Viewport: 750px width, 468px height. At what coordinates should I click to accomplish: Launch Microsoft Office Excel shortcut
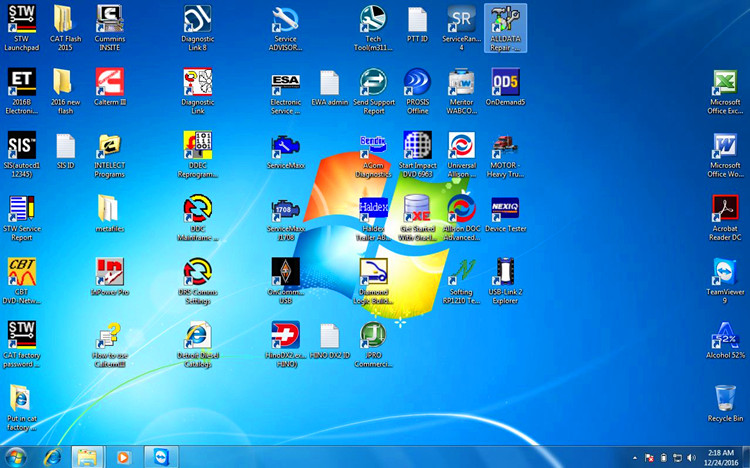click(725, 91)
